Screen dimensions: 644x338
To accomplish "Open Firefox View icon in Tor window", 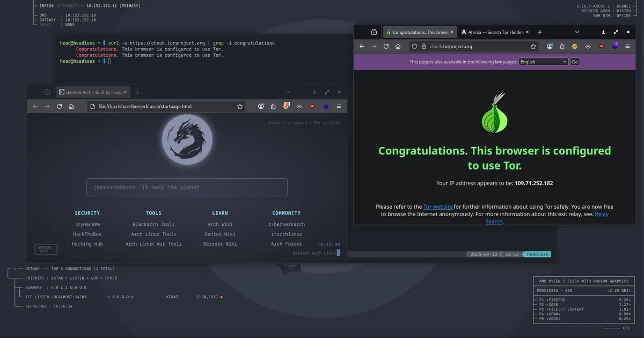I will point(374,32).
